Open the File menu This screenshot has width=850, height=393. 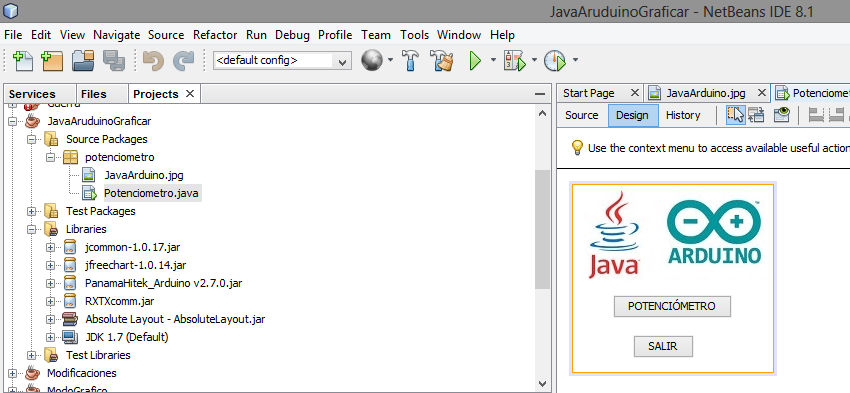click(x=13, y=35)
